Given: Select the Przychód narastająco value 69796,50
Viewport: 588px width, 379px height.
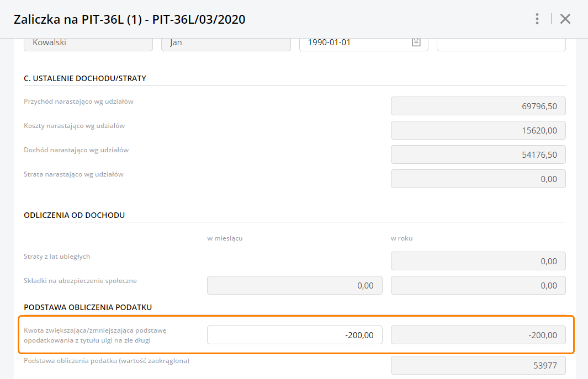Looking at the screenshot, I should pos(478,106).
